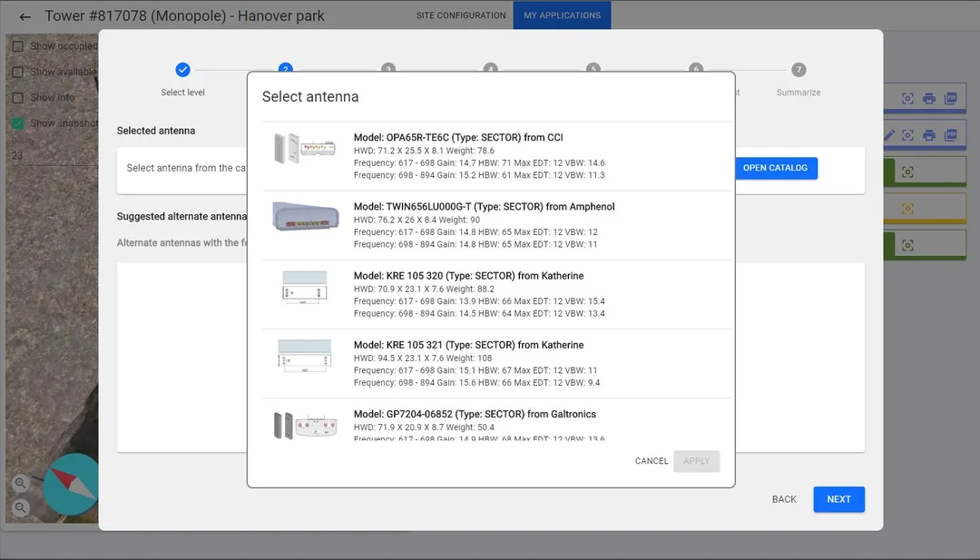Select Model GP7204-06852 from Galtronics

pyautogui.click(x=497, y=420)
